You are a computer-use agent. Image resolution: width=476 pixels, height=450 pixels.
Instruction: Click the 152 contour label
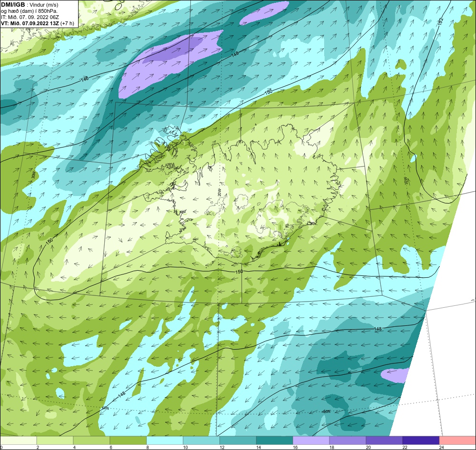tap(441, 21)
